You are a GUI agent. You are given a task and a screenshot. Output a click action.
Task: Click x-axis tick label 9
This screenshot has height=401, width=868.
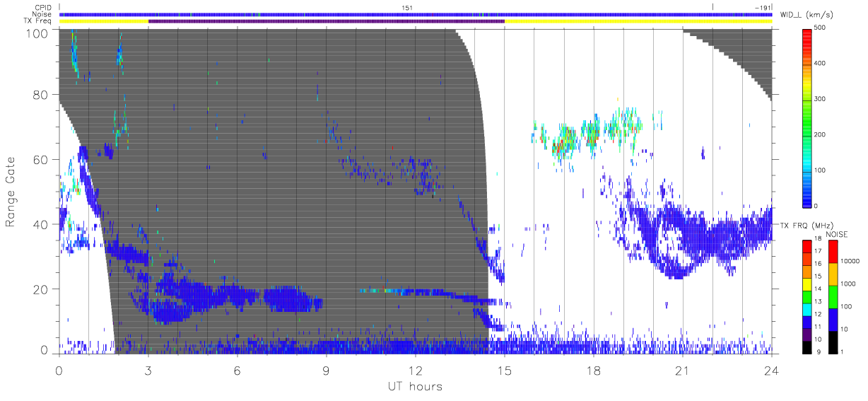pyautogui.click(x=326, y=371)
